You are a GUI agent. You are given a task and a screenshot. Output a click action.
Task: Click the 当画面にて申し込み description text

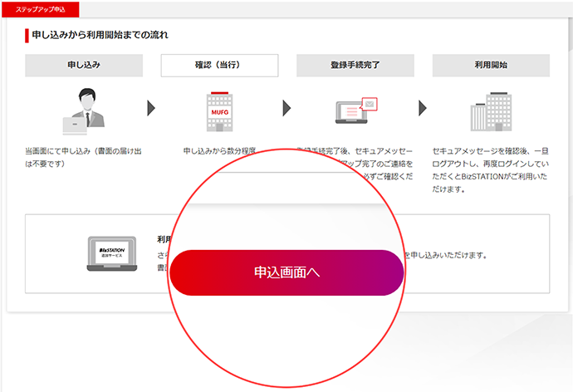click(83, 158)
